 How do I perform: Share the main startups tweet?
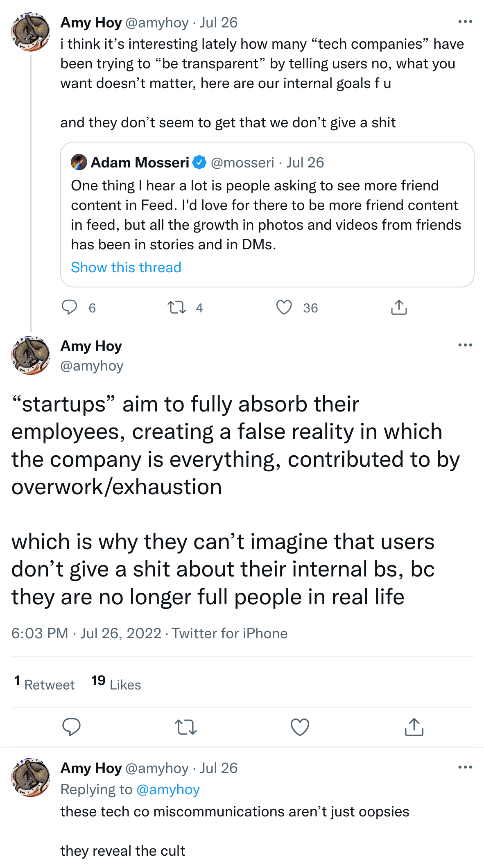click(414, 727)
